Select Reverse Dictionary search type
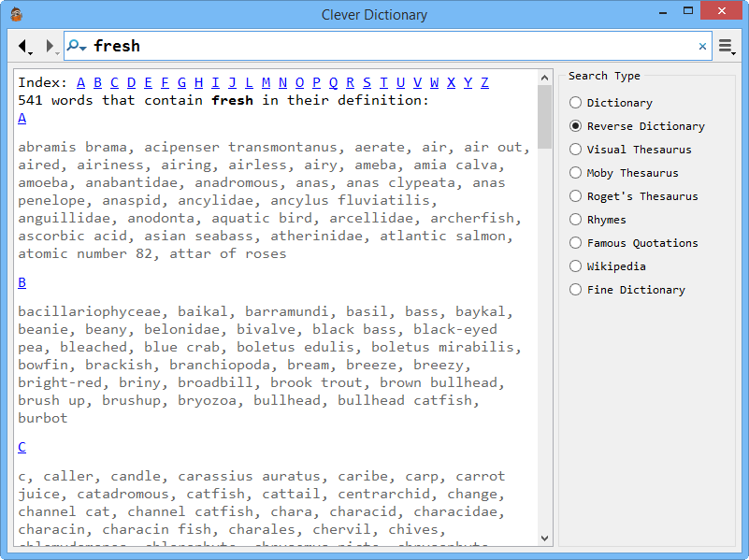749x560 pixels. coord(637,126)
